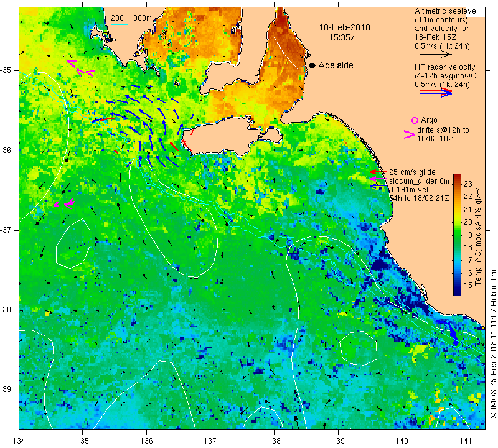The image size is (498, 448).
Task: Click the red-blue HF radar scale arrow
Action: pos(436,92)
